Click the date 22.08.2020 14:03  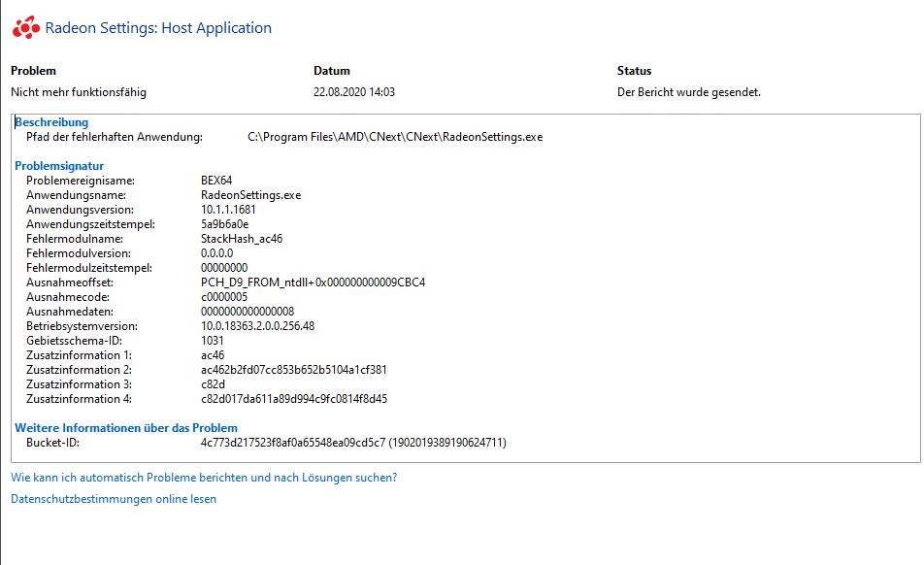[354, 92]
